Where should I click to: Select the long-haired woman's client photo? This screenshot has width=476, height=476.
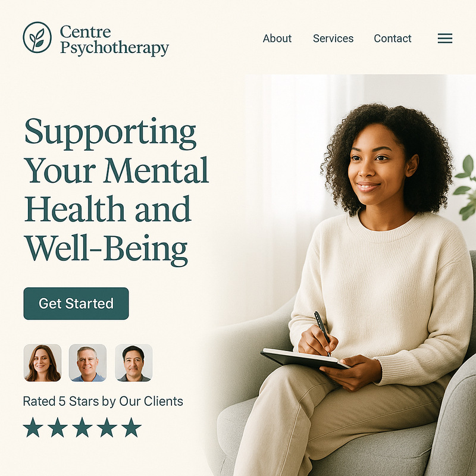pyautogui.click(x=42, y=362)
